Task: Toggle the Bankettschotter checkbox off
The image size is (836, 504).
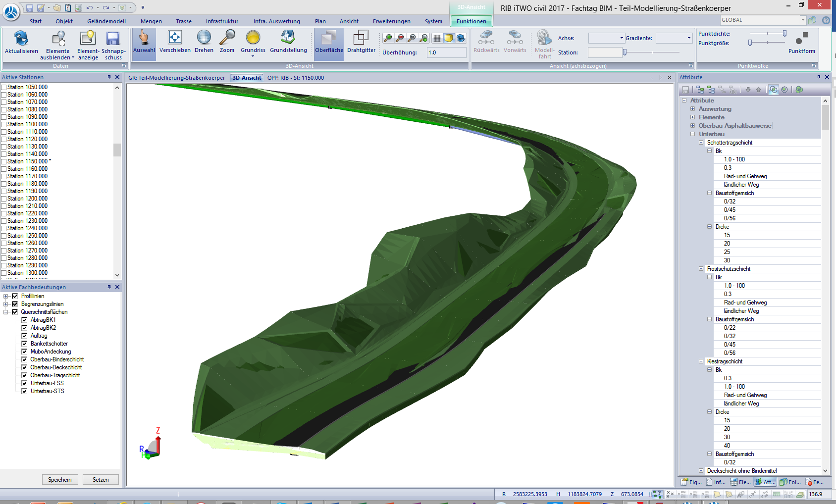Action: (24, 344)
